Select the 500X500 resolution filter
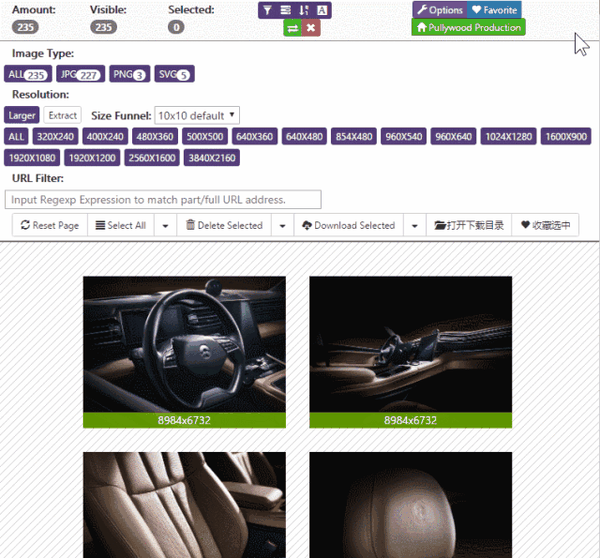The height and width of the screenshot is (558, 600). click(x=205, y=137)
